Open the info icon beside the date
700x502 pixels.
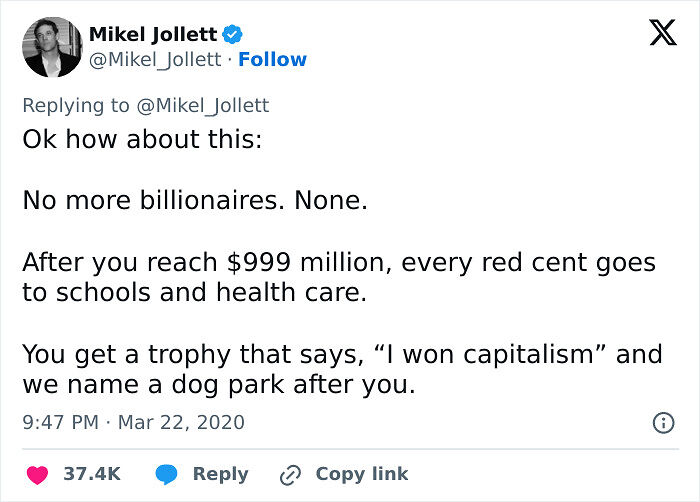(x=662, y=423)
